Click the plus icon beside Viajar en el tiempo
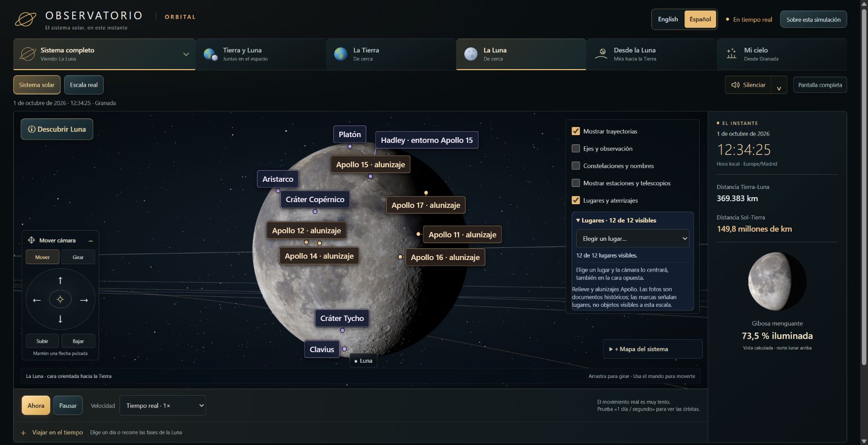Viewport: 868px width, 445px height. coord(23,433)
